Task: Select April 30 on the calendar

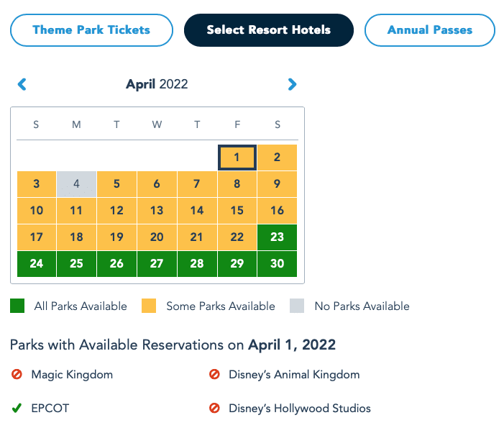Action: pos(277,263)
